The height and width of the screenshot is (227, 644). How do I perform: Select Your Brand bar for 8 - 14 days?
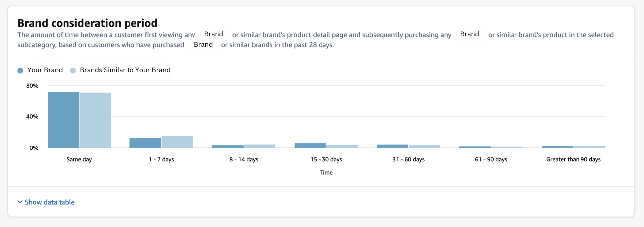point(228,146)
